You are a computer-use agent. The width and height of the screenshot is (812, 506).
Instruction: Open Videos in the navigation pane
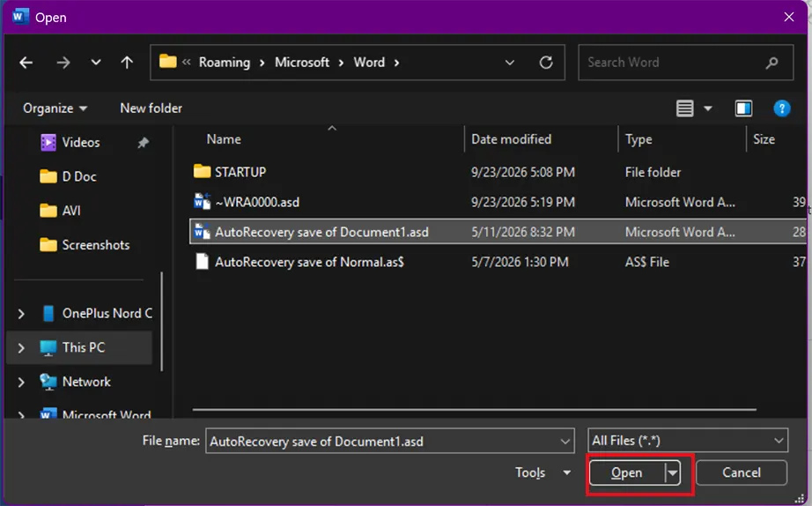point(81,142)
